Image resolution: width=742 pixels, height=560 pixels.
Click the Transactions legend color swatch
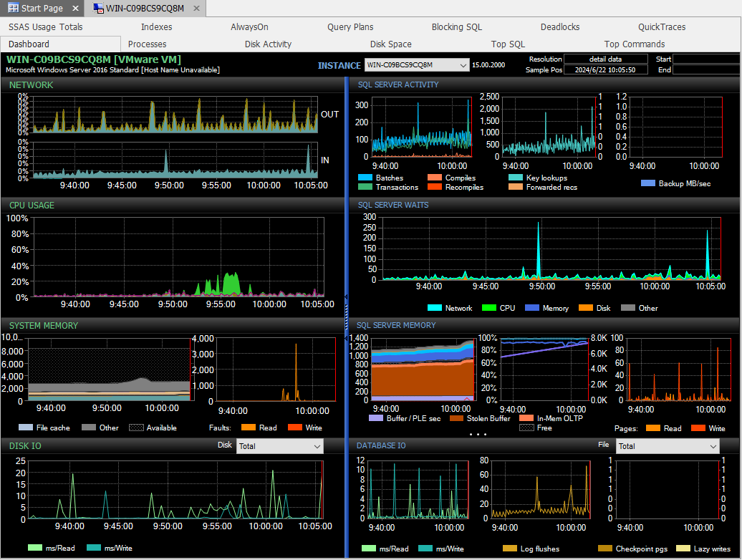tap(365, 188)
